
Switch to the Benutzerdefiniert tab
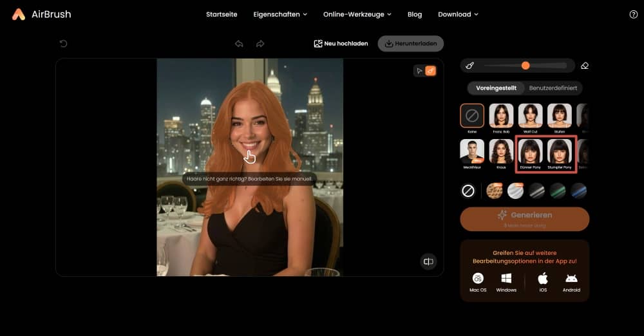(x=553, y=88)
